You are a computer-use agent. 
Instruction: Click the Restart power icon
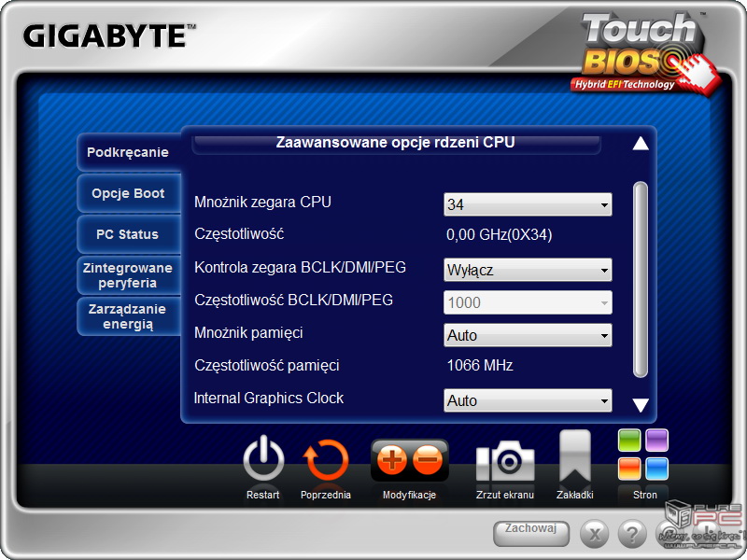263,460
